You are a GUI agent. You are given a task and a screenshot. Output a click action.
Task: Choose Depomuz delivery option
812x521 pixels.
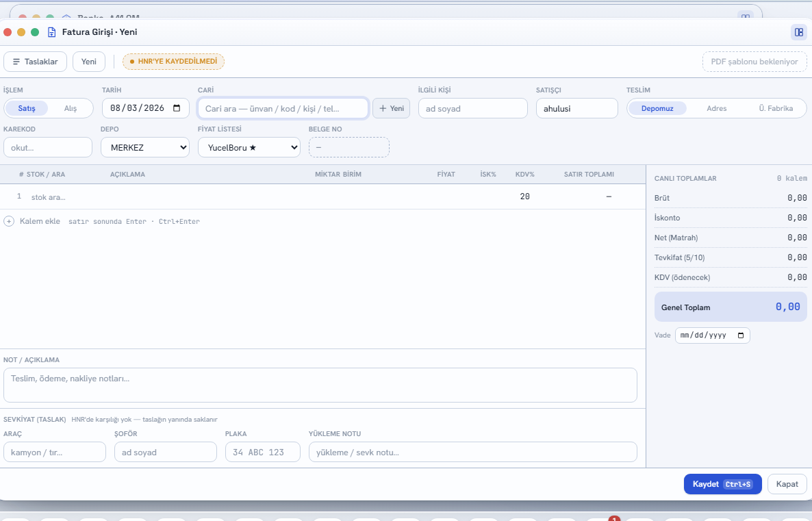click(657, 108)
